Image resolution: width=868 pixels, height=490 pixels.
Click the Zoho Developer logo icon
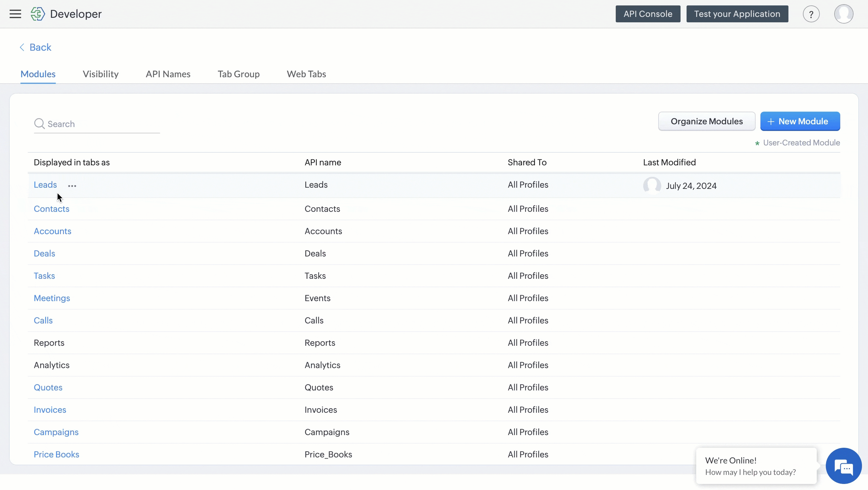coord(37,14)
